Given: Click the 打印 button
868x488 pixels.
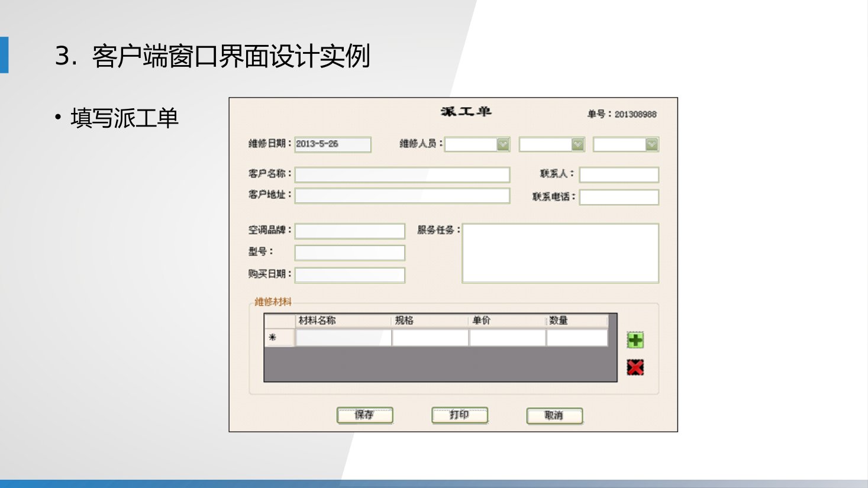Looking at the screenshot, I should click(460, 415).
